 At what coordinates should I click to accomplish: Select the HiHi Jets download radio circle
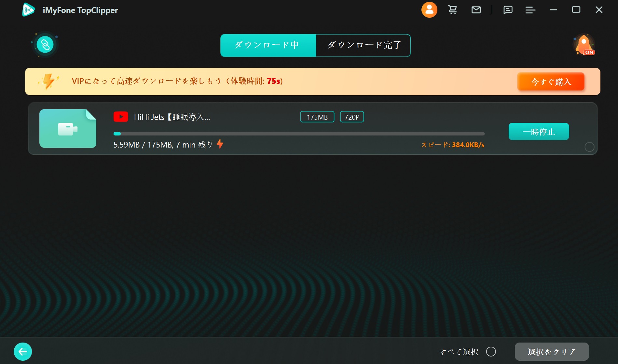[589, 147]
